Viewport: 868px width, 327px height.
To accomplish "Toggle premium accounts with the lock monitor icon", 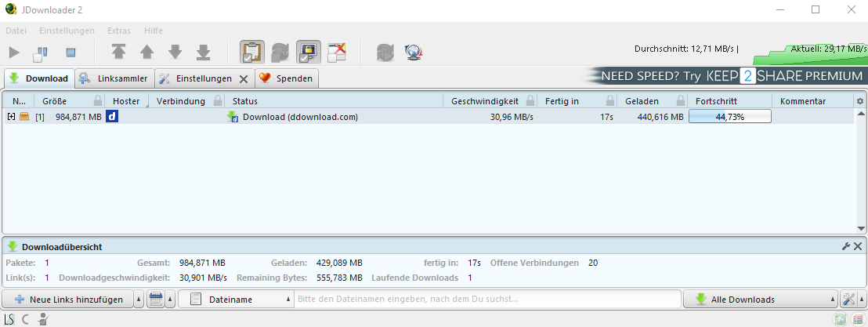I will coord(309,52).
